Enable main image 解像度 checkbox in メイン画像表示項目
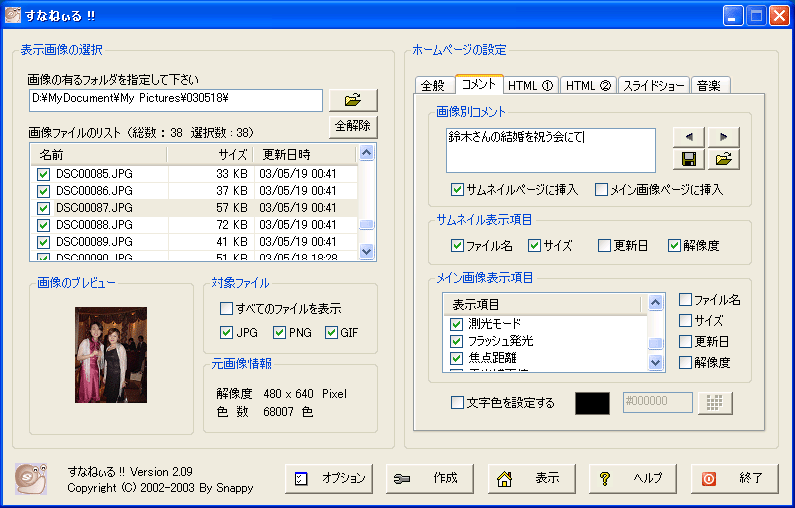 click(x=685, y=362)
